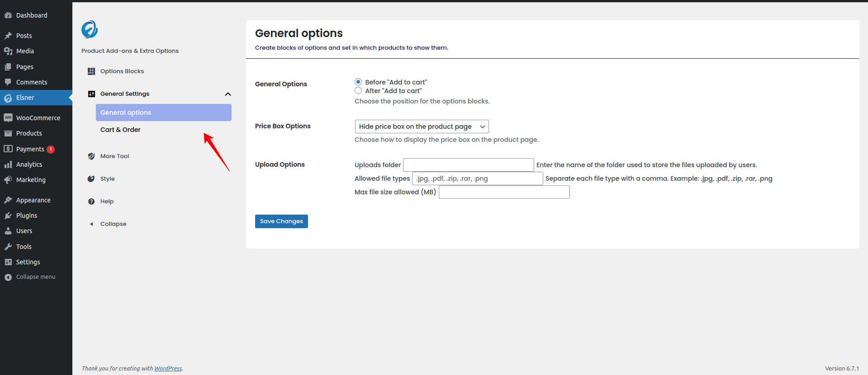
Task: Click the Uploads folder text field
Action: 468,165
